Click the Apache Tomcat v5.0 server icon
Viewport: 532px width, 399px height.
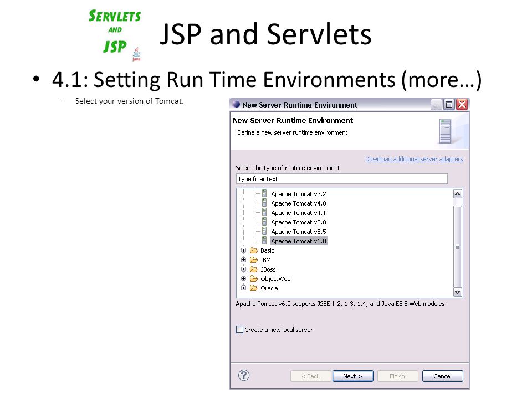coord(264,222)
